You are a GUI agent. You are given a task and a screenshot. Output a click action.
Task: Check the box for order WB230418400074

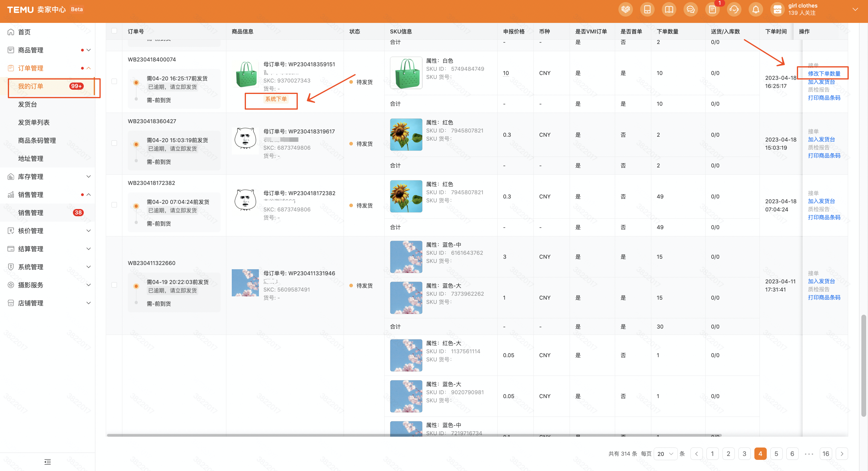114,82
